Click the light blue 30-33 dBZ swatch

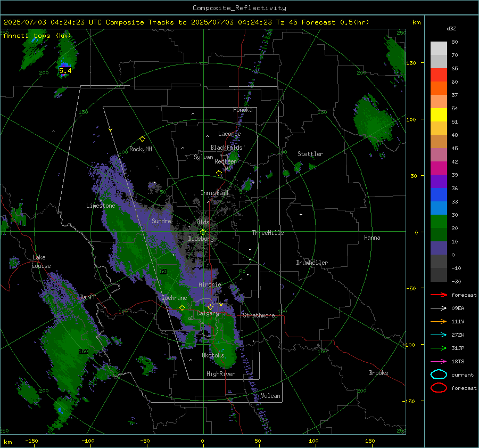click(x=439, y=208)
